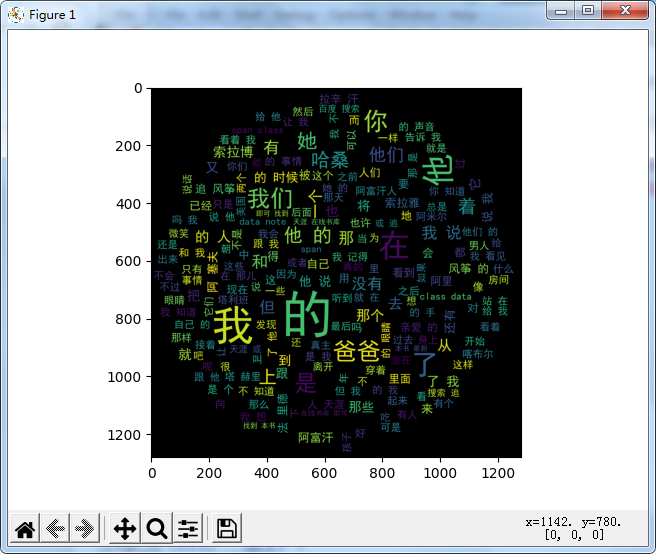Close the Figure 1 window
Image resolution: width=656 pixels, height=554 pixels.
point(625,11)
